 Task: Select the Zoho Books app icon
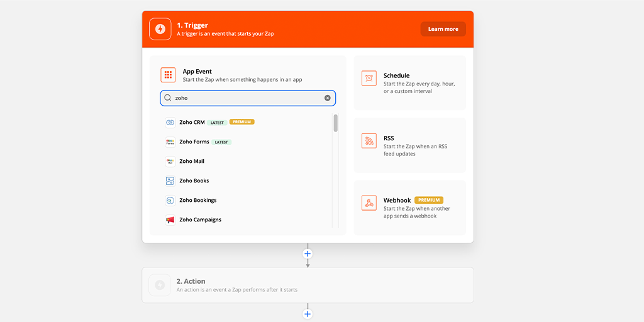coord(170,180)
